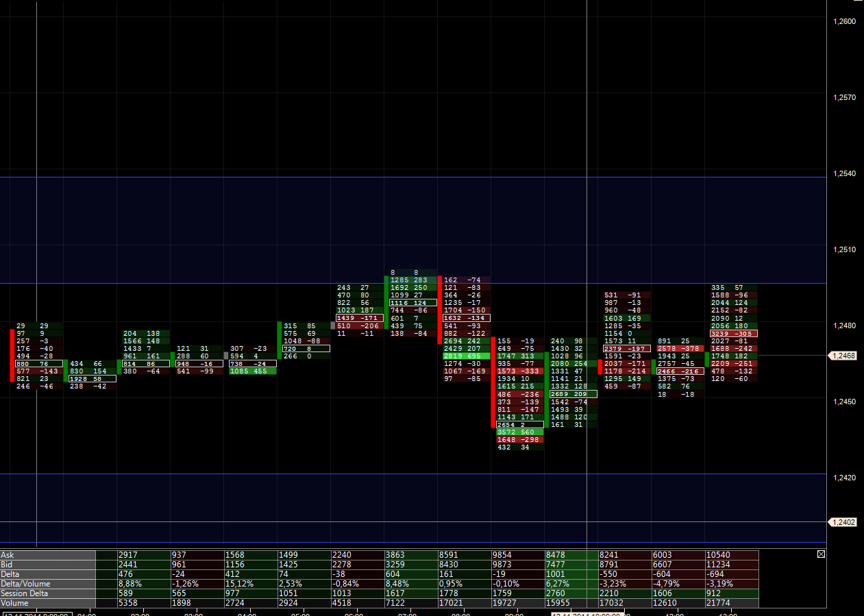Select the Session Delta row header
The width and height of the screenshot is (864, 616).
48,593
